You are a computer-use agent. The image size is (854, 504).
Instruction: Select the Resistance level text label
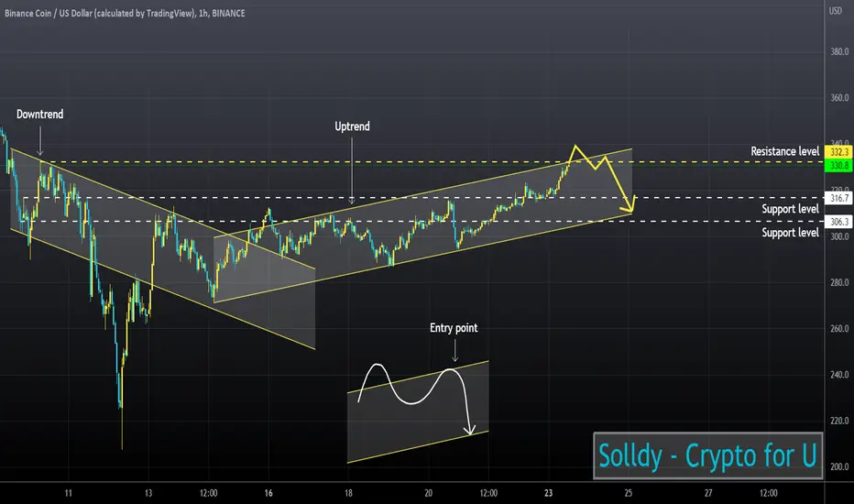click(785, 151)
